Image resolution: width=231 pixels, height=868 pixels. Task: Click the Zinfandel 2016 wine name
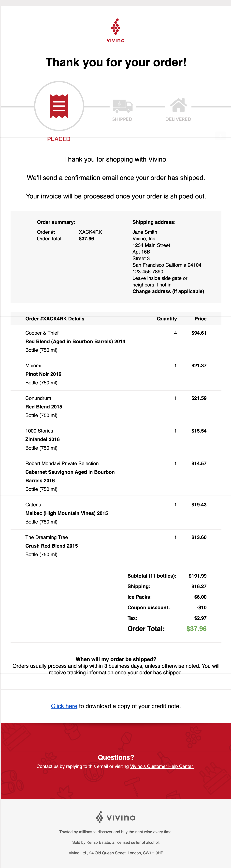[x=43, y=439]
